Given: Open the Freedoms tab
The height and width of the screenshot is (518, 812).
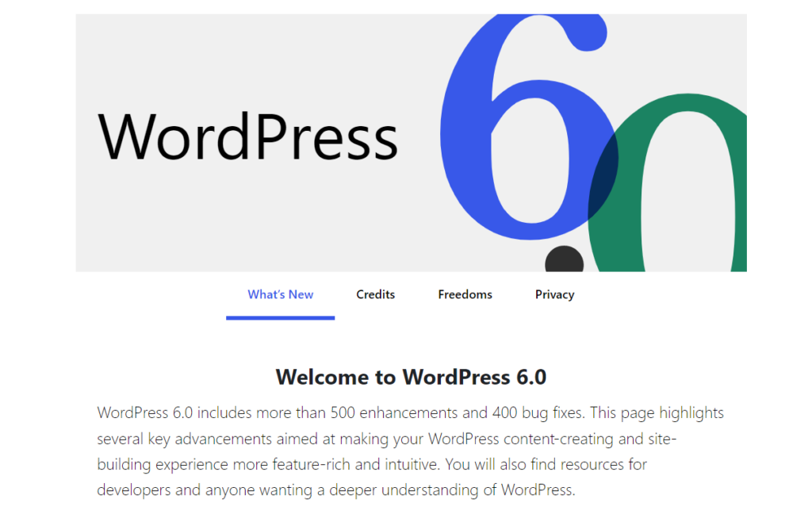Looking at the screenshot, I should point(465,295).
